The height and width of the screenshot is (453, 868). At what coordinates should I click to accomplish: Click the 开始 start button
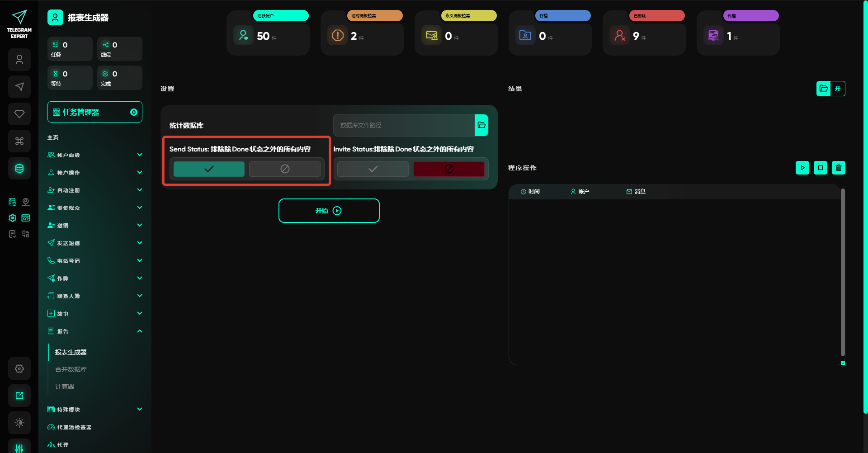point(329,211)
